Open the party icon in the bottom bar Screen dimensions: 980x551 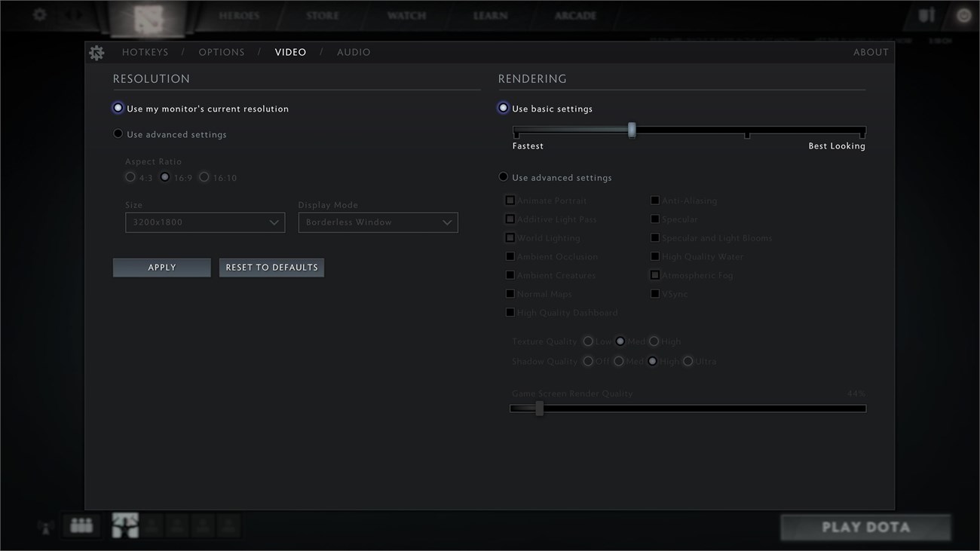[x=81, y=525]
